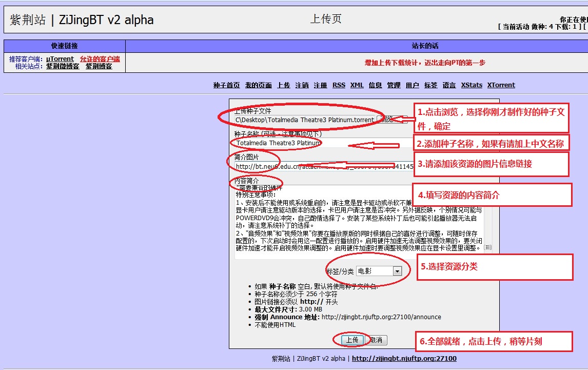Go to 我的页面 link
Image resolution: width=588 pixels, height=370 pixels.
coord(258,85)
